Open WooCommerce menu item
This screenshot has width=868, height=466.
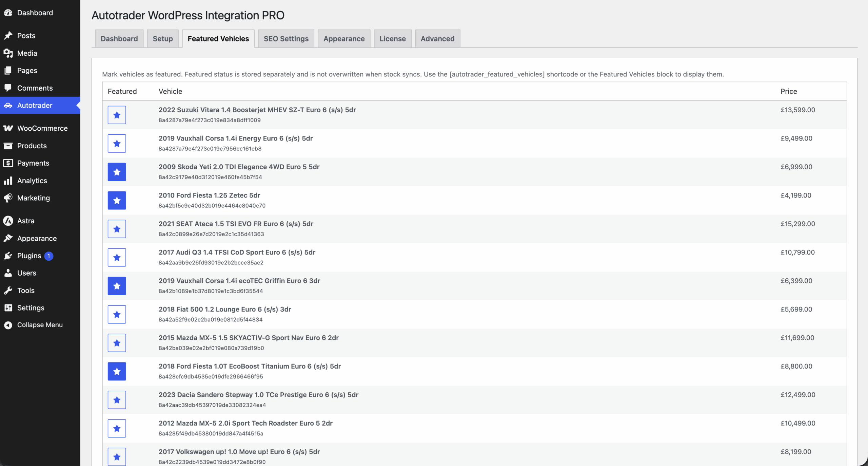(40, 128)
